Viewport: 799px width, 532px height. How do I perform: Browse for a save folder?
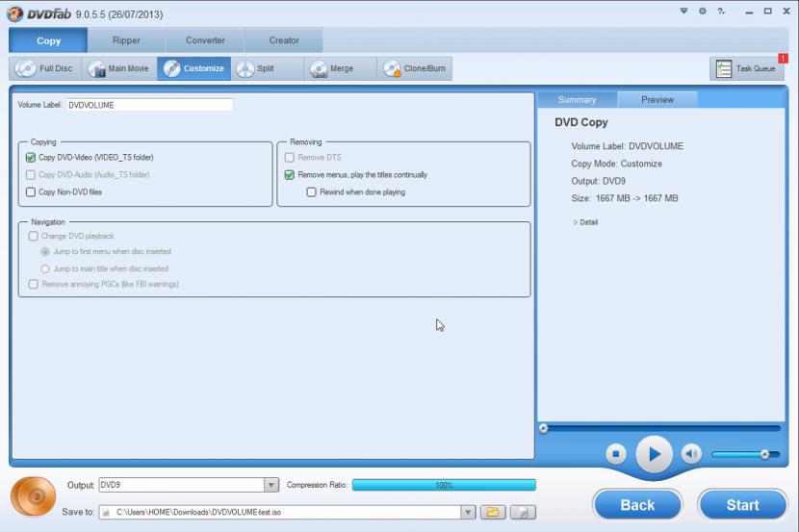(x=493, y=512)
